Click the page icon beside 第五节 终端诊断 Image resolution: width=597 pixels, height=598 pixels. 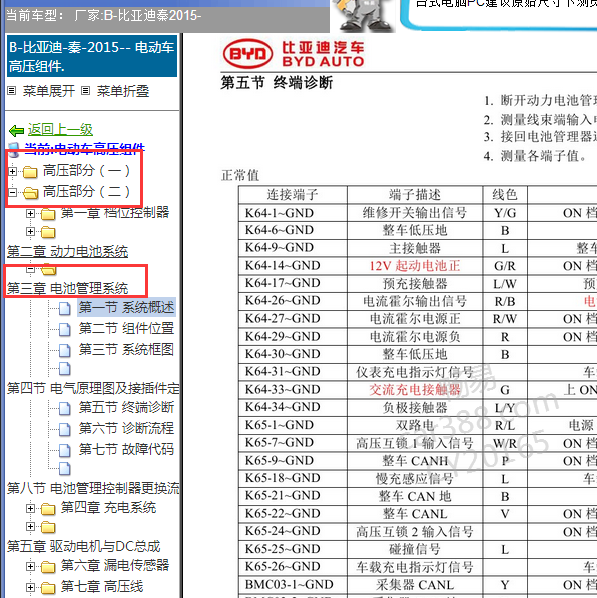tap(64, 408)
